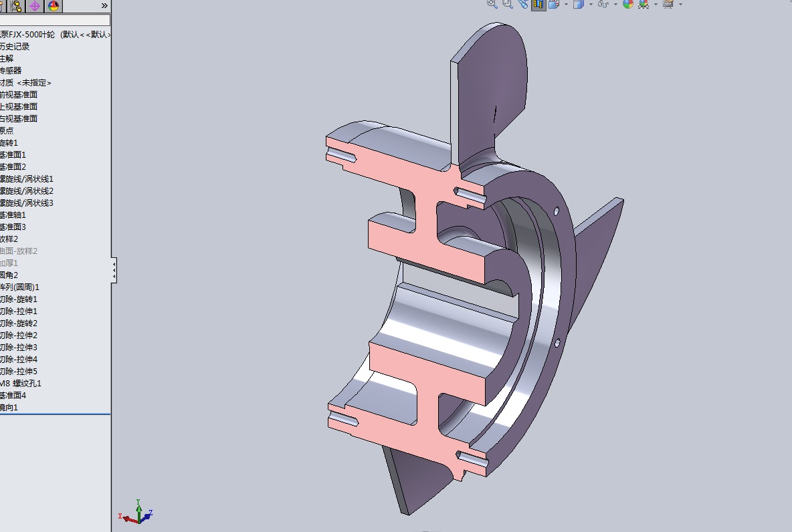This screenshot has height=532, width=792.
Task: Switch to the DimXpertManager tab
Action: 35,6
